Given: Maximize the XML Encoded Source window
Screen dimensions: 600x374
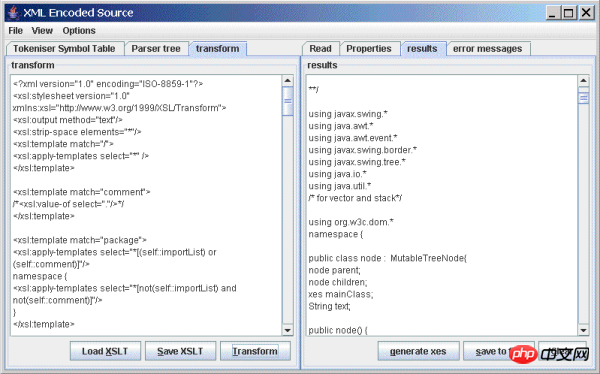Looking at the screenshot, I should coord(569,13).
